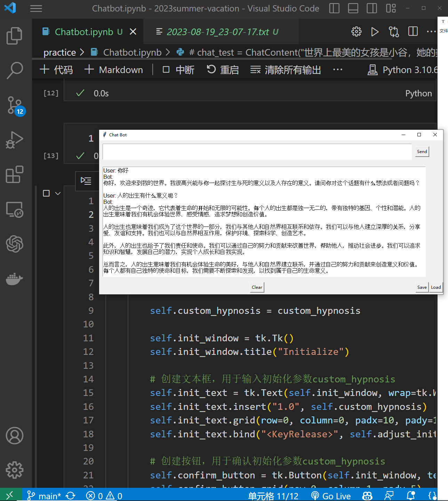Image resolution: width=448 pixels, height=501 pixels.
Task: Open the Extensions view
Action: tap(14, 174)
